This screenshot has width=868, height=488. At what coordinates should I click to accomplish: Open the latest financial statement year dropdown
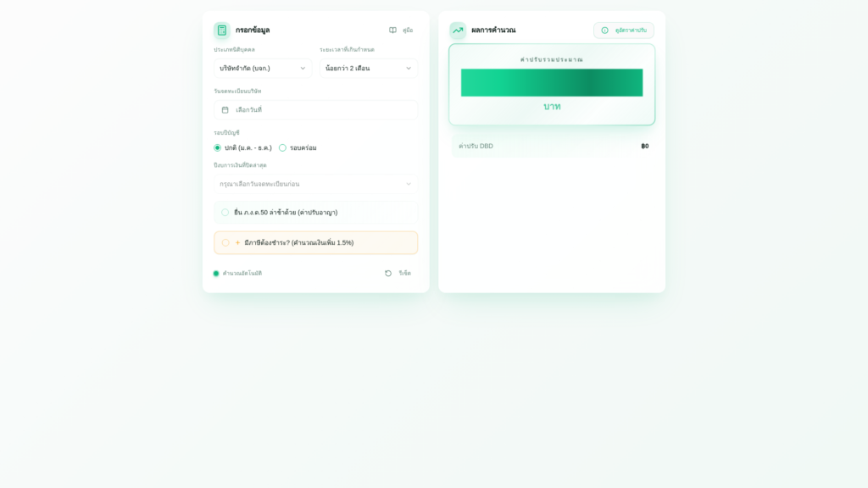(x=315, y=184)
